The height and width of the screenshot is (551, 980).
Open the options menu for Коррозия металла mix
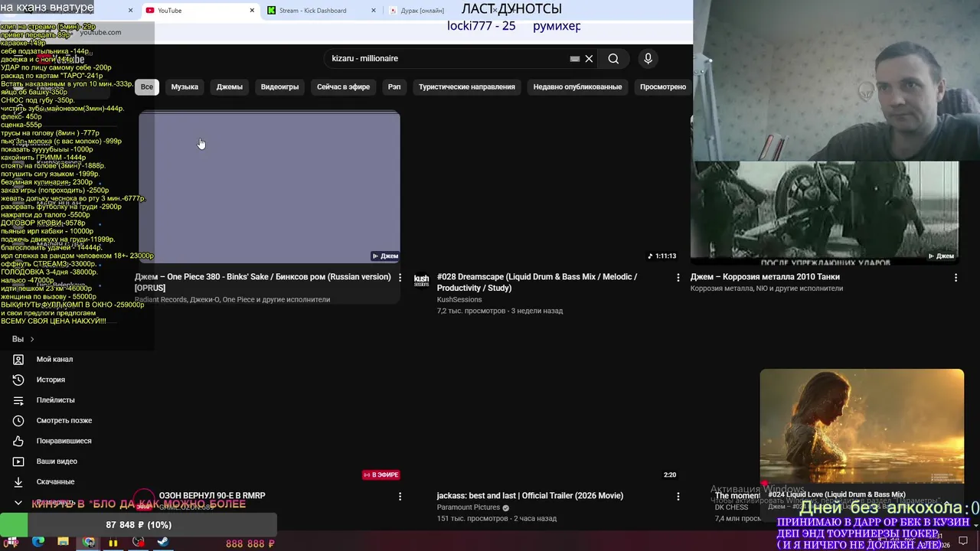pos(955,278)
